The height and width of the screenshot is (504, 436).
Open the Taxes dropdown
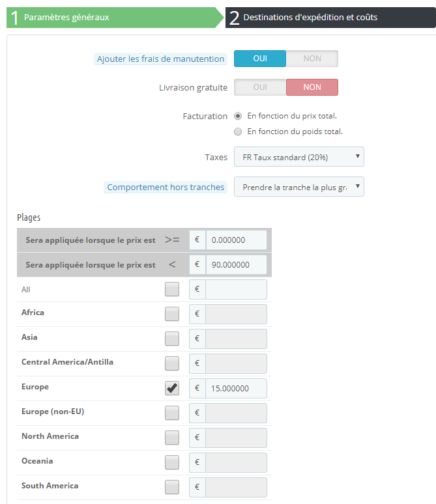point(299,157)
